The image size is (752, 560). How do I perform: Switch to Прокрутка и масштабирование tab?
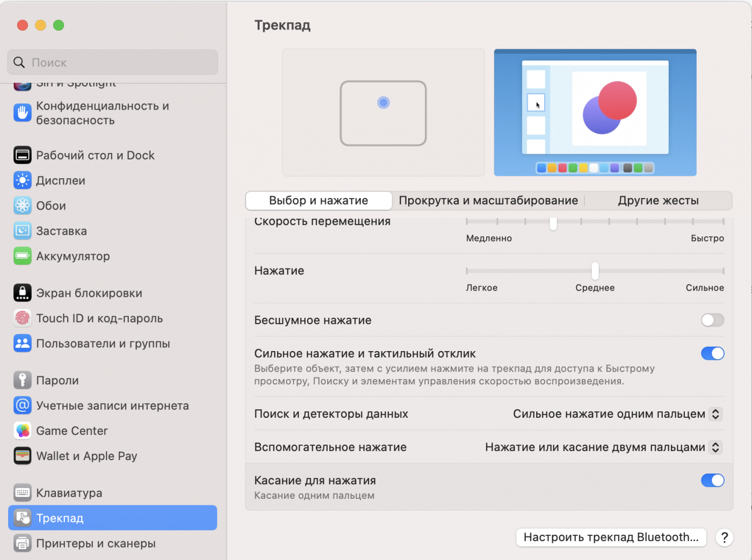pyautogui.click(x=488, y=201)
